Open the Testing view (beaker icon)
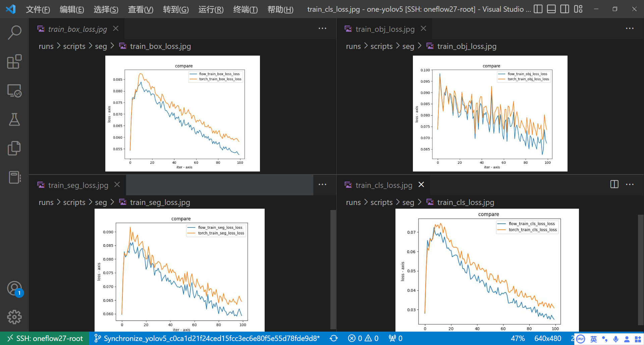 click(14, 120)
